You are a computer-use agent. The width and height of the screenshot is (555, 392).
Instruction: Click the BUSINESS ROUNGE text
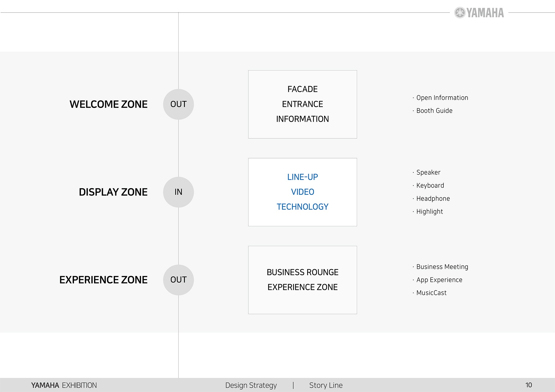(302, 272)
